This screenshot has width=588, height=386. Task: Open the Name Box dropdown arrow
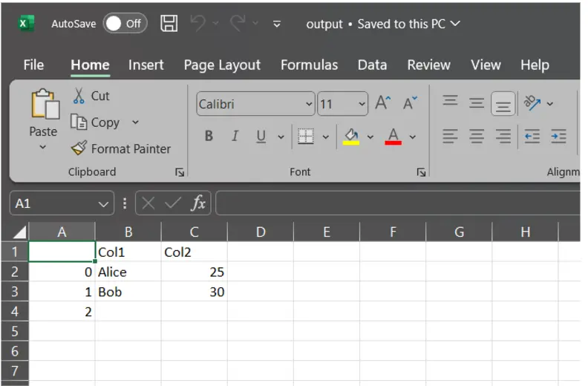(x=103, y=204)
